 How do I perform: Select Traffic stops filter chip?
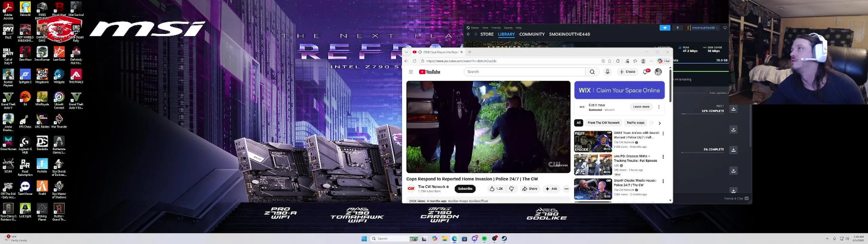[x=635, y=123]
